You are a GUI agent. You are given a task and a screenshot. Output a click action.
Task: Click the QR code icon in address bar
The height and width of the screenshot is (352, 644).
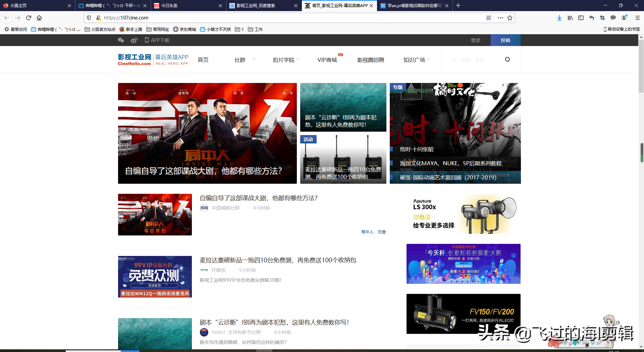pos(489,18)
